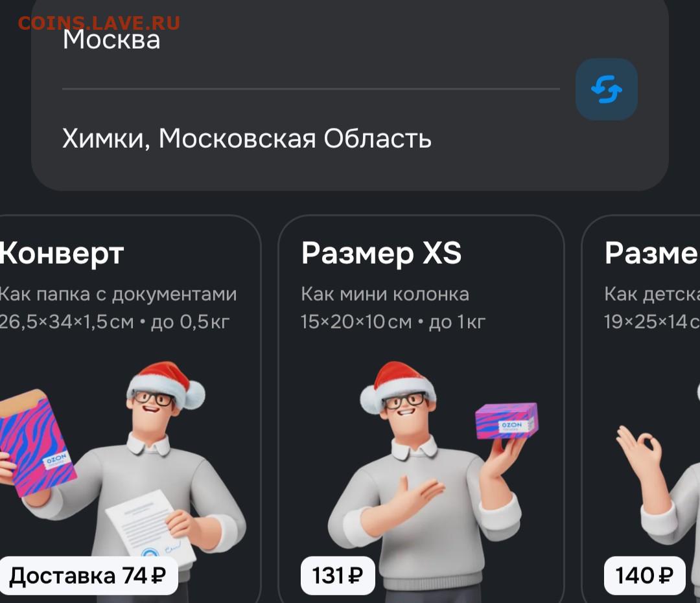Open the partially visible third size card
Image resolution: width=700 pixels, height=603 pixels.
[x=641, y=409]
